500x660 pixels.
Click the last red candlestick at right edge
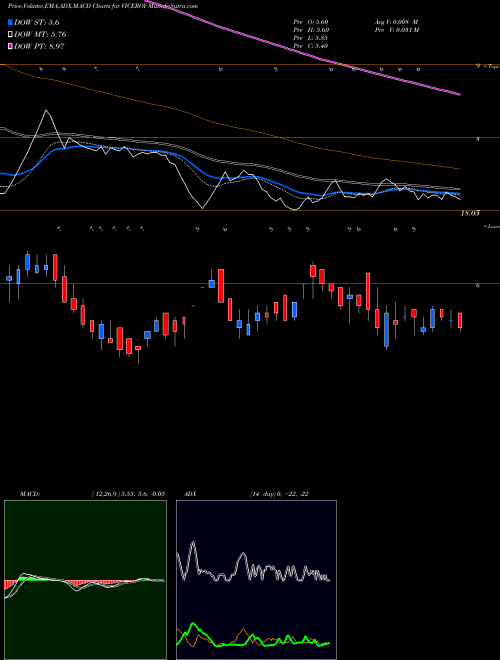click(x=460, y=321)
